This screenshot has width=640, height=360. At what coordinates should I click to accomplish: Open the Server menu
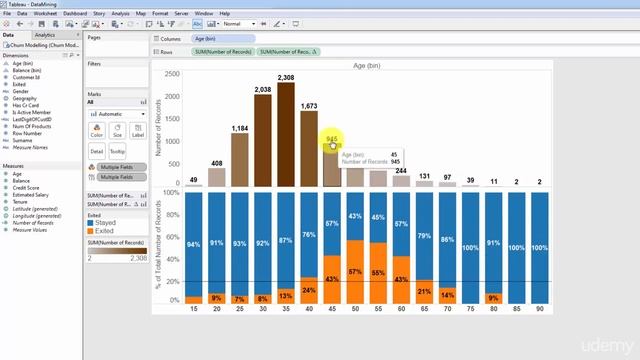click(181, 13)
